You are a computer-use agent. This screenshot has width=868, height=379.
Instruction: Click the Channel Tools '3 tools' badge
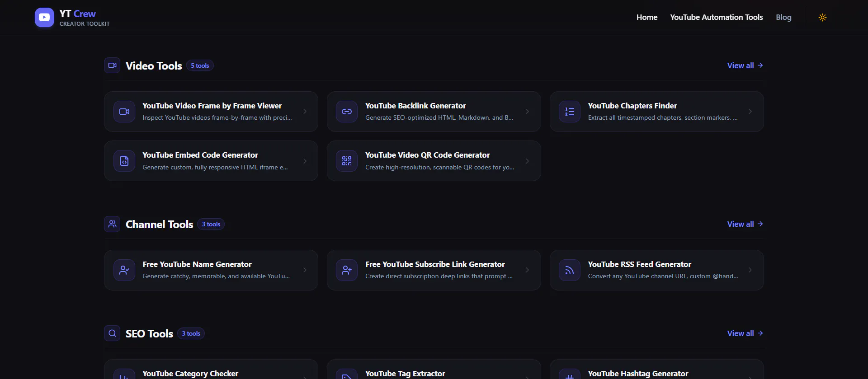coord(211,224)
